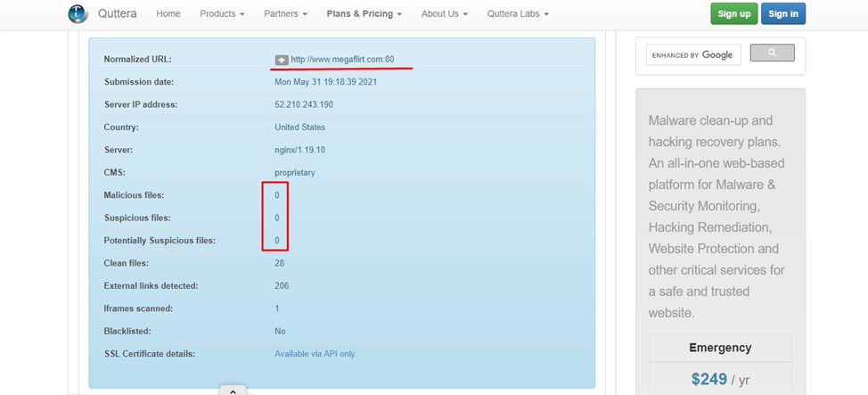Image resolution: width=868 pixels, height=395 pixels.
Task: Click the external links count 206
Action: (x=282, y=286)
